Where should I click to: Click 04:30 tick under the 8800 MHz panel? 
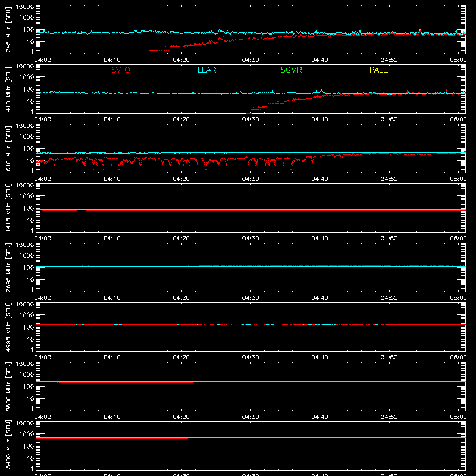250,417
